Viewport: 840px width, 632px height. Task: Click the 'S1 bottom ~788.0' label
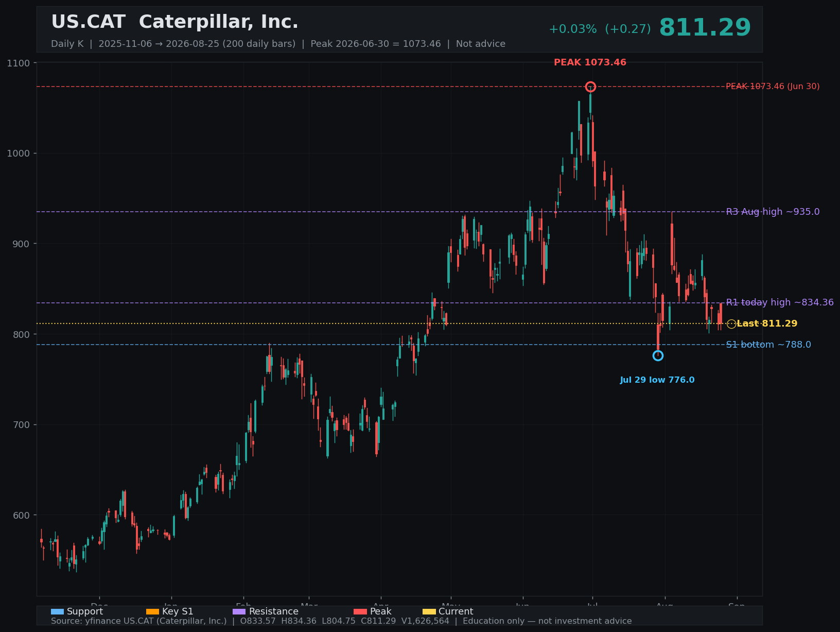point(768,345)
